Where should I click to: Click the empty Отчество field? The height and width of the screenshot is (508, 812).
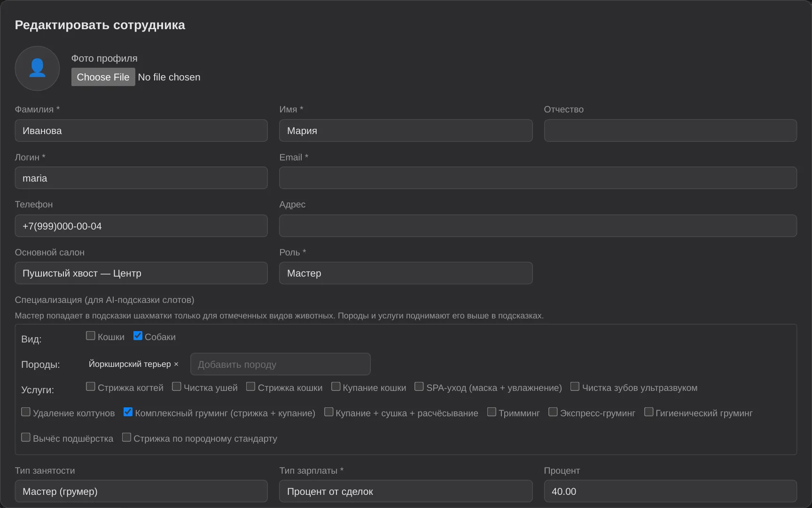[x=670, y=131]
